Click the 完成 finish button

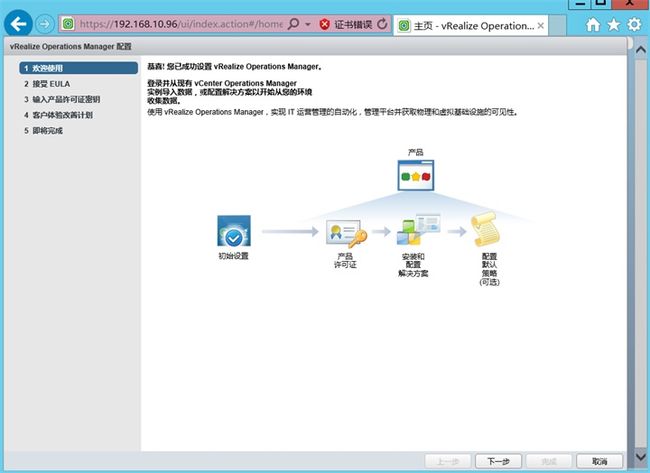(x=549, y=461)
